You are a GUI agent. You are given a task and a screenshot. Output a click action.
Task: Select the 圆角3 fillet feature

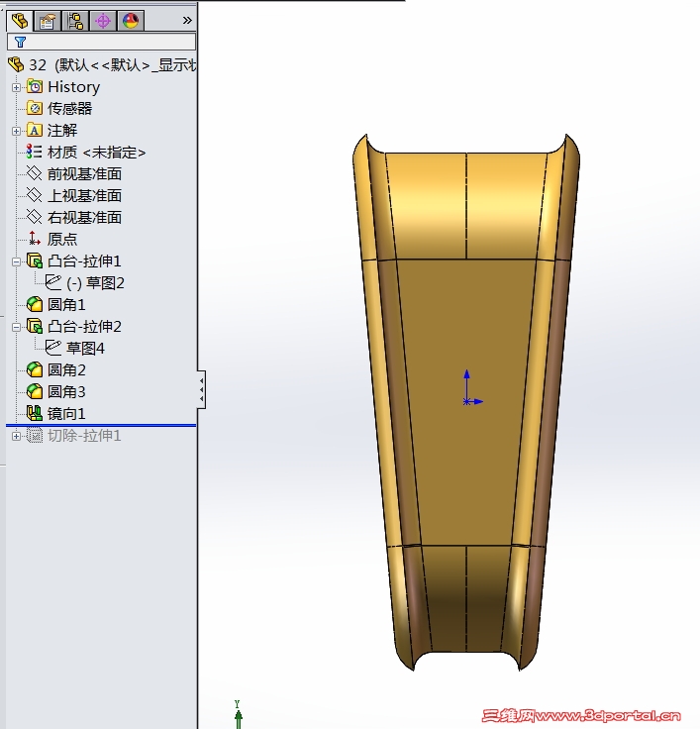(x=66, y=392)
